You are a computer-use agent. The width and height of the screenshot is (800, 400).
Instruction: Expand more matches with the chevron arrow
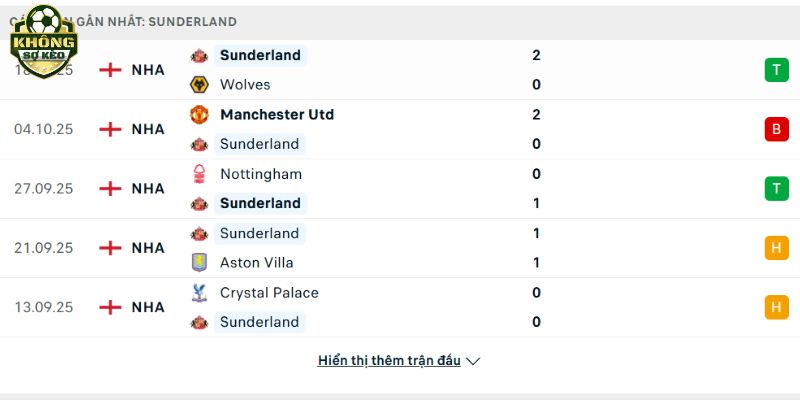pos(474,361)
